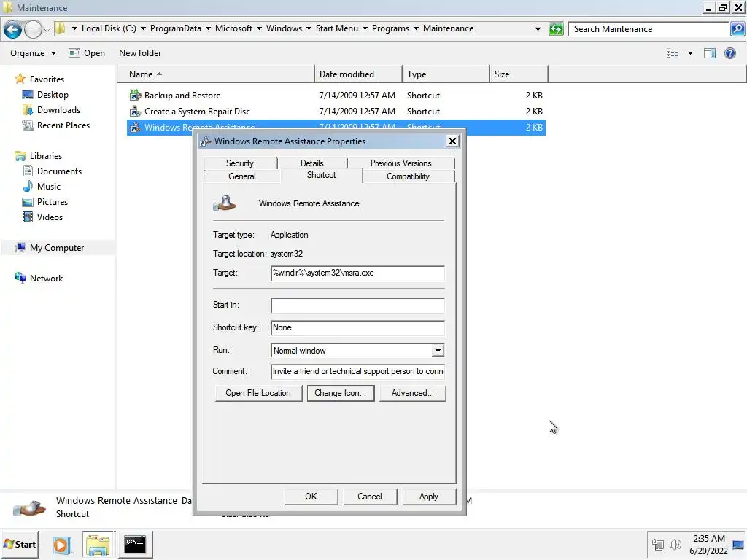
Task: Click Open in the Explorer toolbar
Action: 87,52
